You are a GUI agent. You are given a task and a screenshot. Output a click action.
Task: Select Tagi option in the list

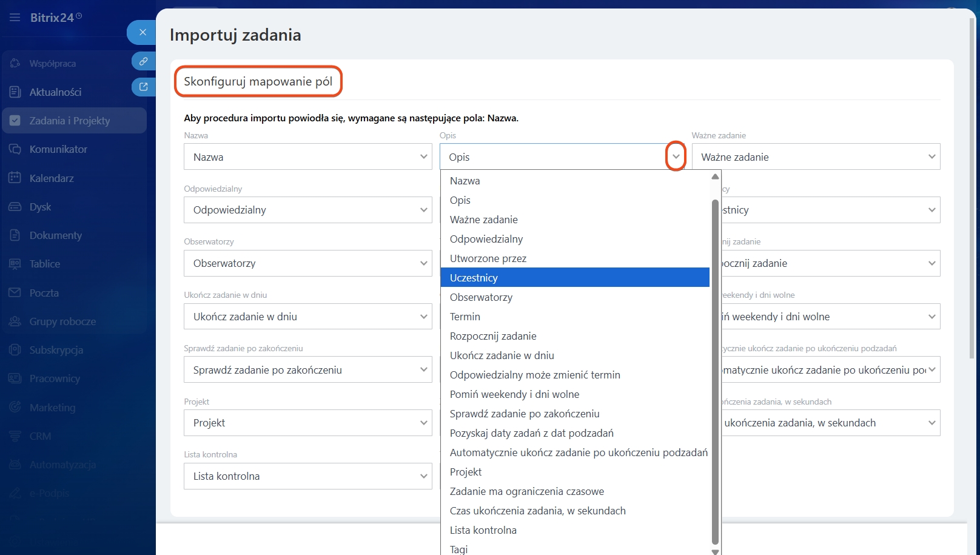pos(458,549)
